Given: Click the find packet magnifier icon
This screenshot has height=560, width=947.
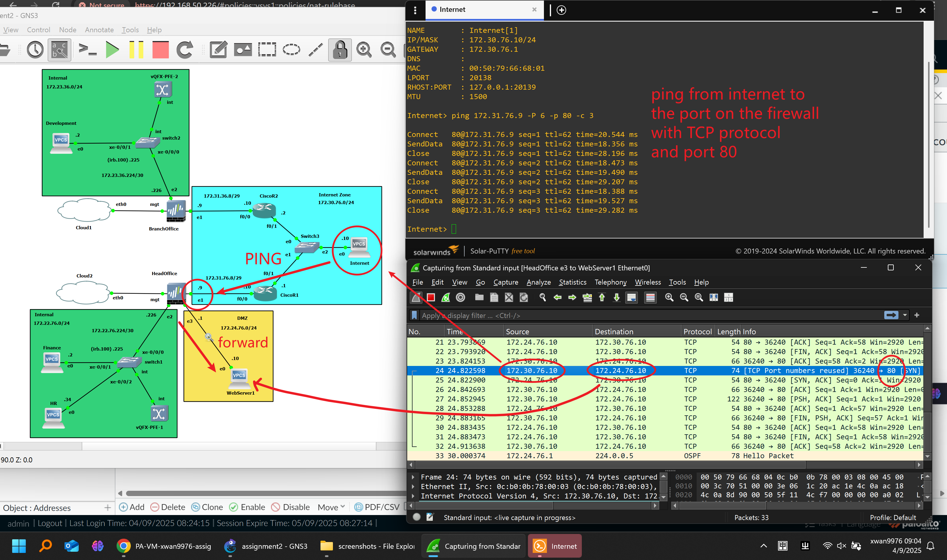Looking at the screenshot, I should (x=543, y=297).
